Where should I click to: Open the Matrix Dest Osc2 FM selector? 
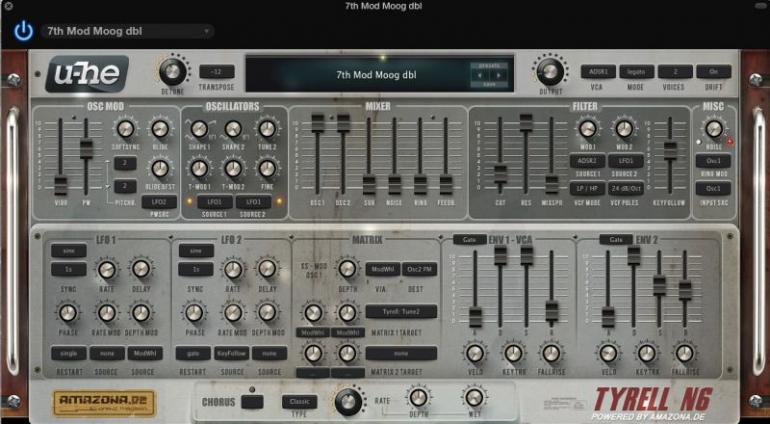pyautogui.click(x=419, y=269)
